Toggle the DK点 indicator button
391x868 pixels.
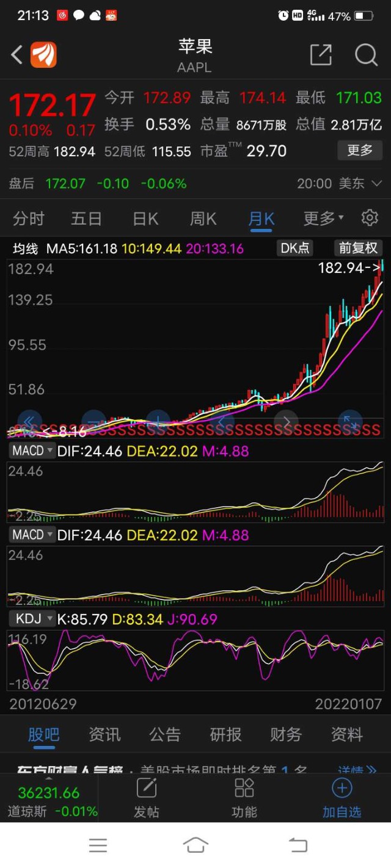coord(295,248)
